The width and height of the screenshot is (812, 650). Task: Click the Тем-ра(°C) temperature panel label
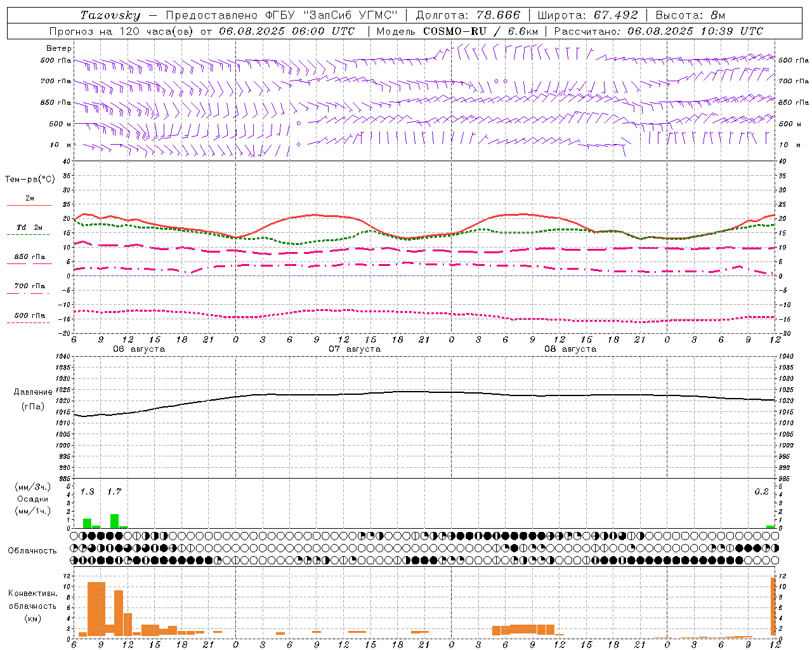point(30,180)
